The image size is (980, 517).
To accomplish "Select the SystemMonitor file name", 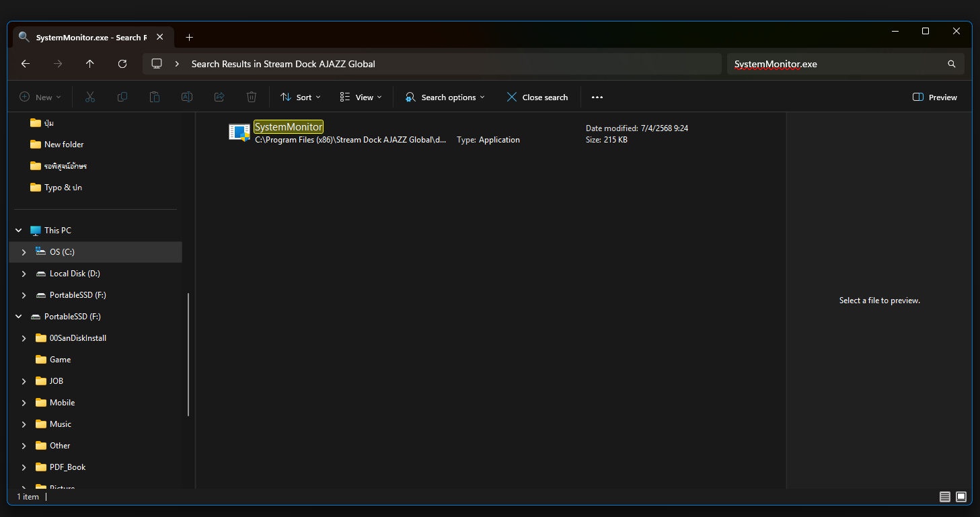I will (289, 127).
